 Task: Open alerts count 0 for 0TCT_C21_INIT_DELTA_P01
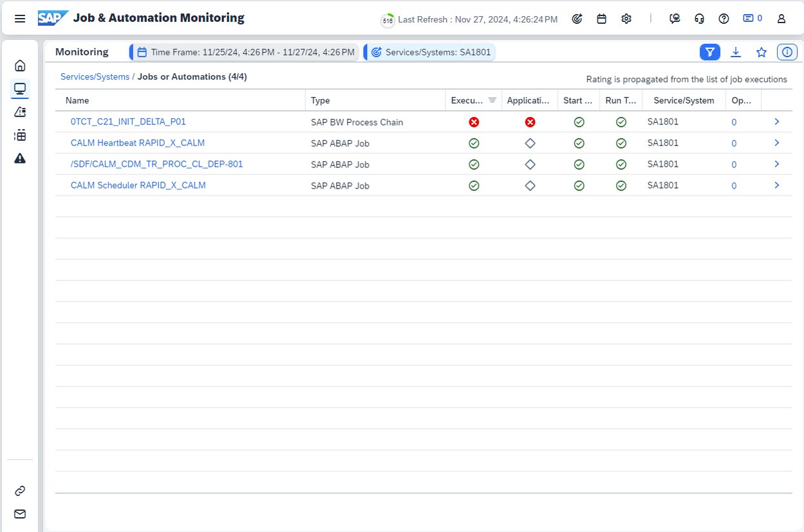click(x=734, y=122)
